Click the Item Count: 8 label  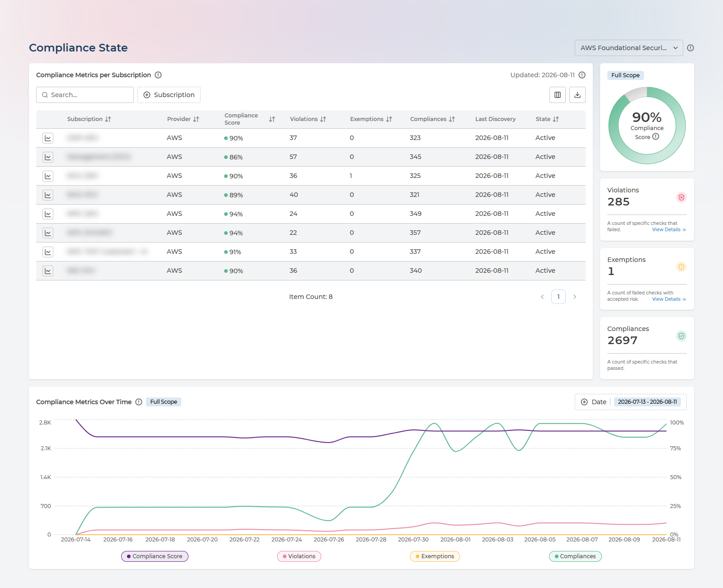click(311, 297)
